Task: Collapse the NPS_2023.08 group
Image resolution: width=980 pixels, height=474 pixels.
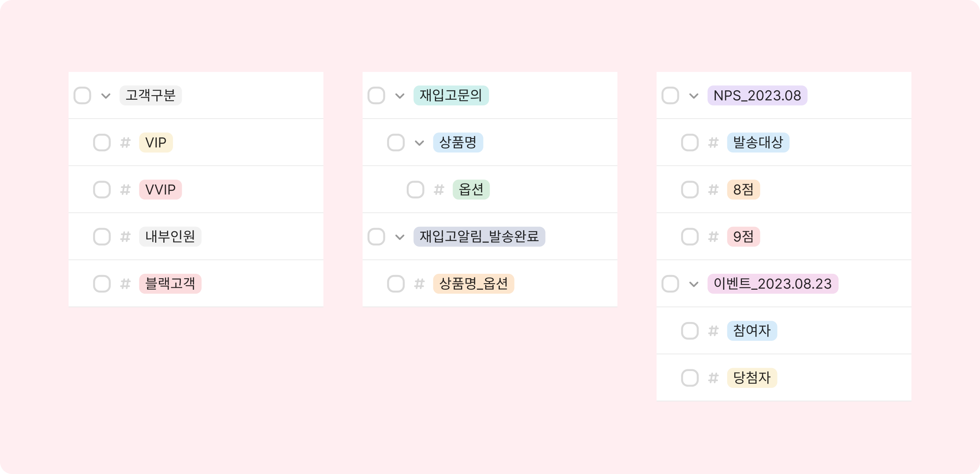Action: click(x=694, y=96)
